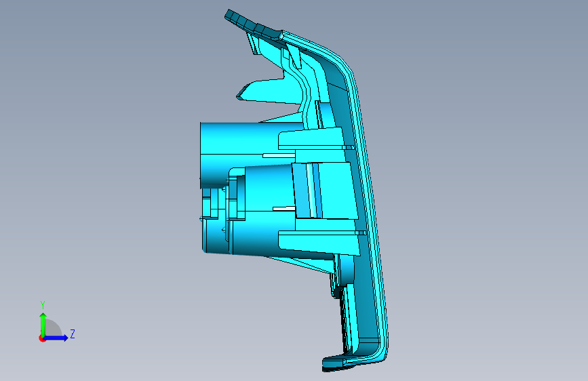588x381 pixels.
Task: Click the red origin dot of triad
Action: click(x=42, y=338)
